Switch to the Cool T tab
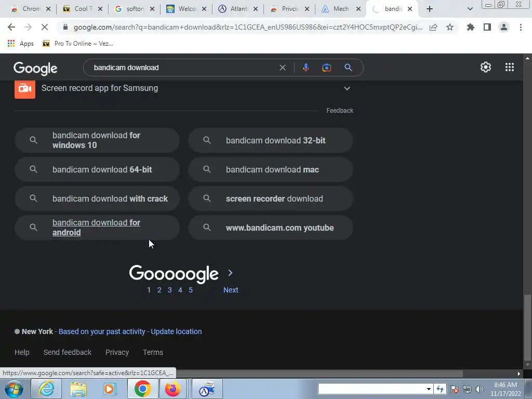 pyautogui.click(x=83, y=9)
